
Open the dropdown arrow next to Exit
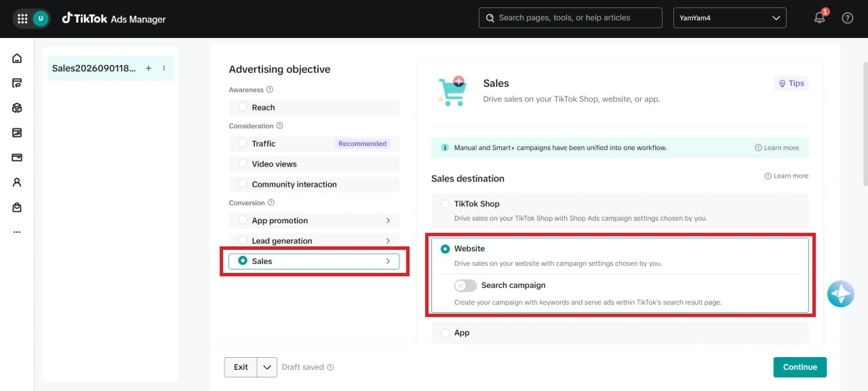coord(267,367)
